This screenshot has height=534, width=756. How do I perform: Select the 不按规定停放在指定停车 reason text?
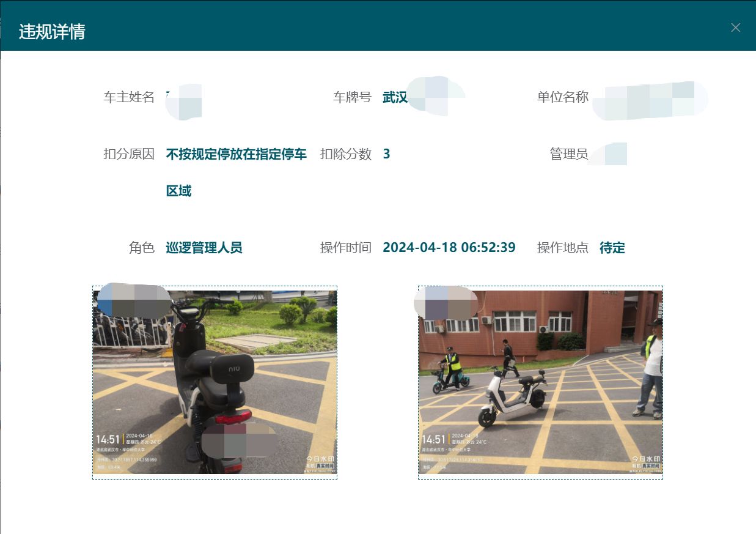point(236,154)
